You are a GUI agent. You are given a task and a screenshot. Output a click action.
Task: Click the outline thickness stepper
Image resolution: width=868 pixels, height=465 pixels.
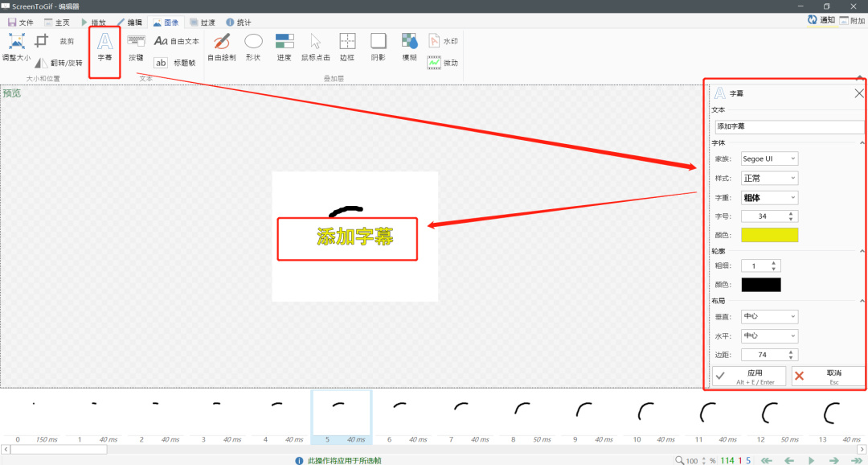tap(774, 266)
